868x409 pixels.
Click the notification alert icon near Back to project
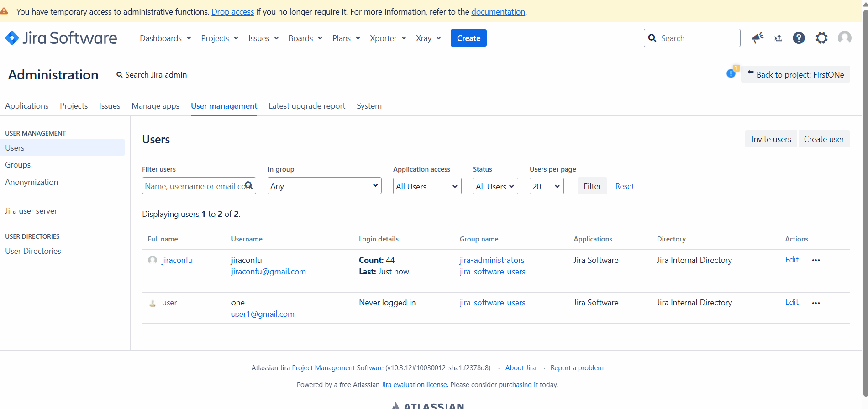(731, 73)
